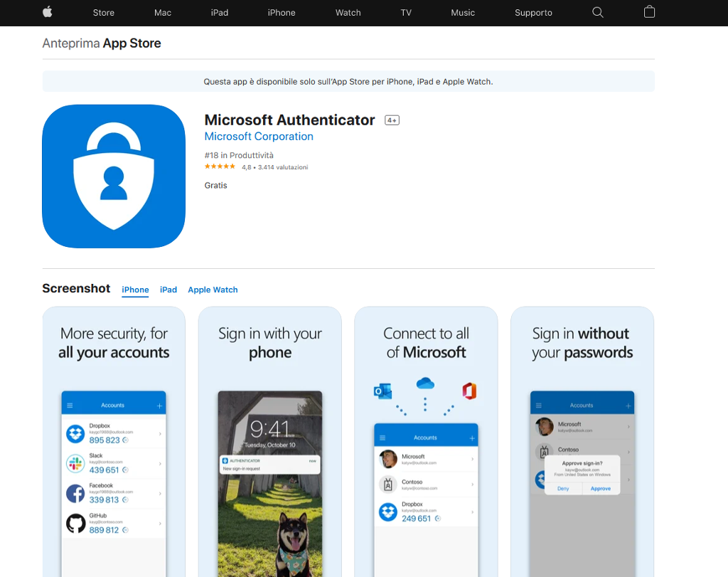Image resolution: width=728 pixels, height=577 pixels.
Task: Open the Microsoft Corporation developer link
Action: [x=259, y=137]
